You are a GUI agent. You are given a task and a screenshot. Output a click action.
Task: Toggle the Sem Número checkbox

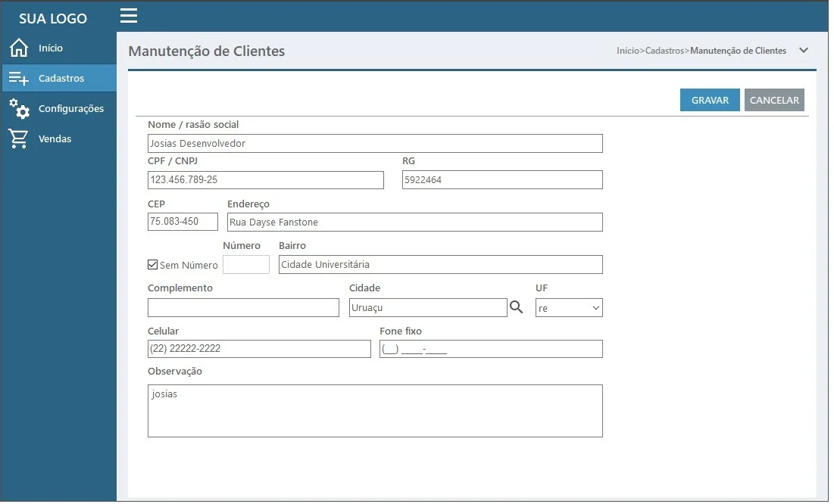(153, 265)
